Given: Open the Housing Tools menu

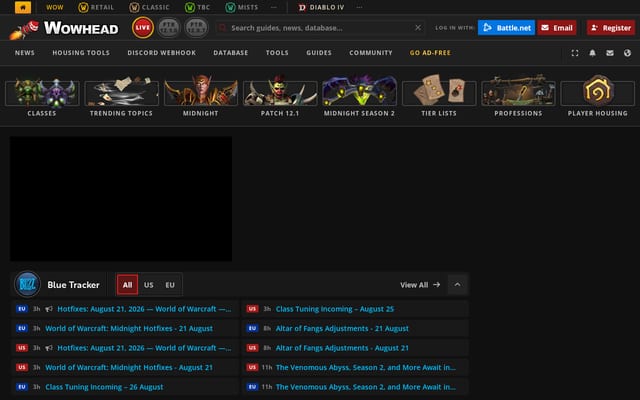Looking at the screenshot, I should click(81, 53).
